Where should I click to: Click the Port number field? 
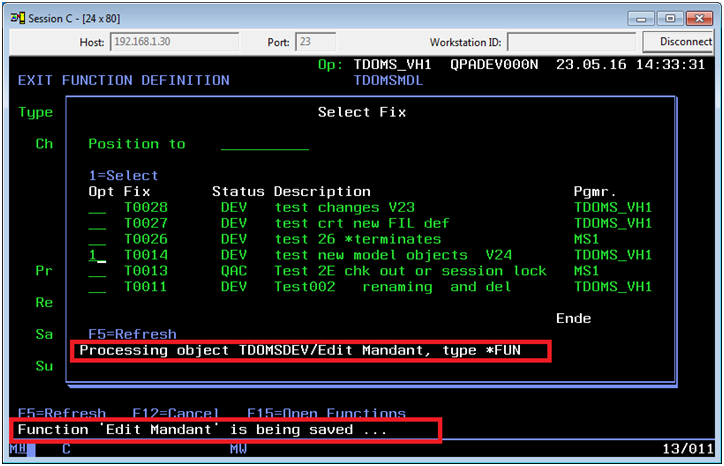[x=316, y=42]
